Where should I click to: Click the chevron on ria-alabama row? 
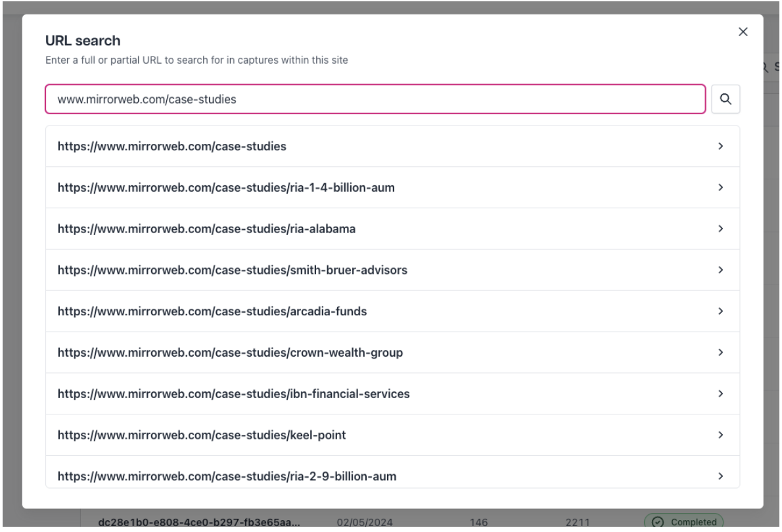click(x=721, y=229)
